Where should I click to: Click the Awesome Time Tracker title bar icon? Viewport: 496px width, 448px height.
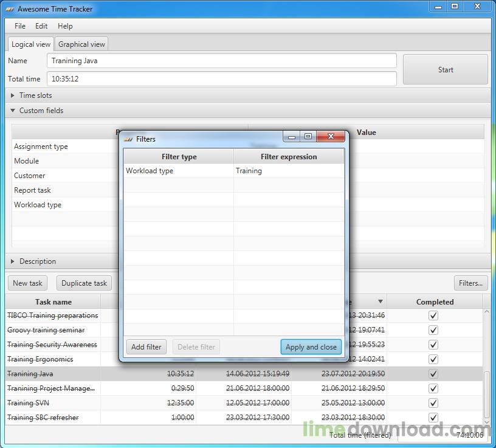point(10,9)
